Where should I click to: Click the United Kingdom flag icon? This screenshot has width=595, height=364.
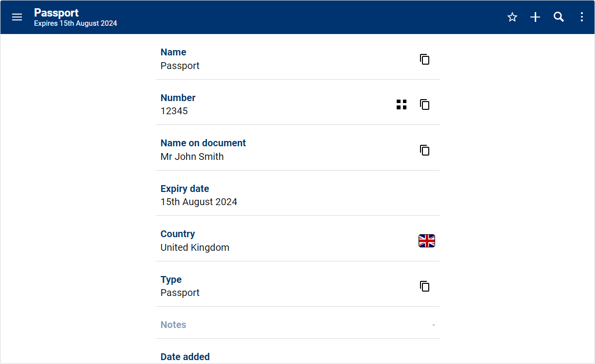(426, 241)
